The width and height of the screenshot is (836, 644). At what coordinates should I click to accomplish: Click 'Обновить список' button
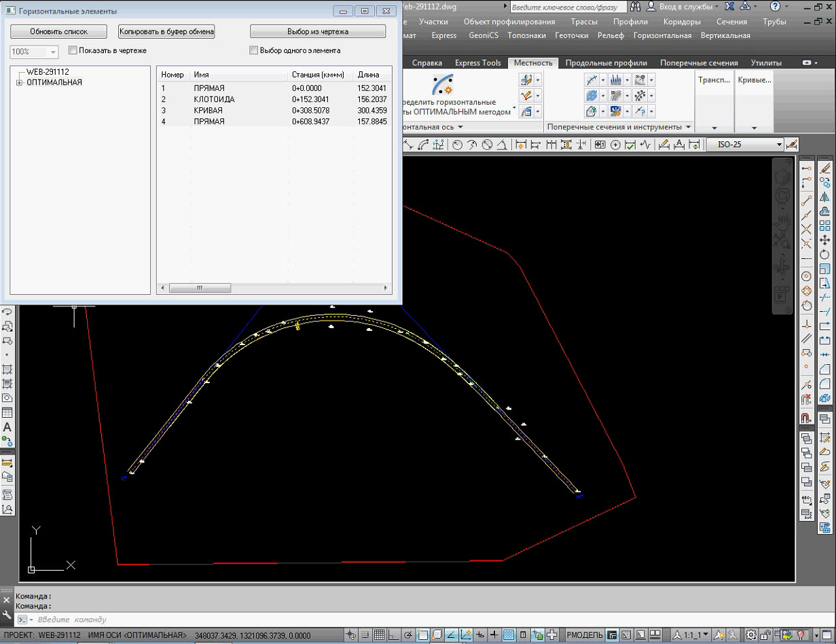pyautogui.click(x=59, y=31)
